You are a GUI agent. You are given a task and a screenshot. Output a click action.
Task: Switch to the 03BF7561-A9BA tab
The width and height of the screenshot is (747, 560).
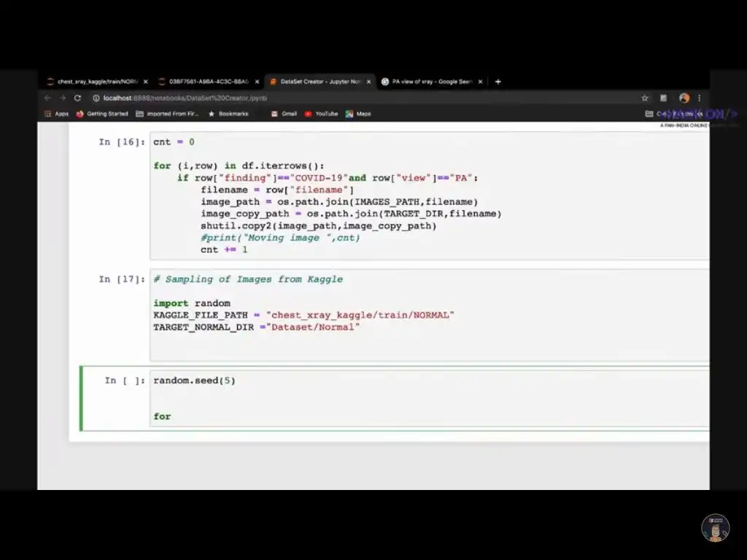(x=209, y=82)
